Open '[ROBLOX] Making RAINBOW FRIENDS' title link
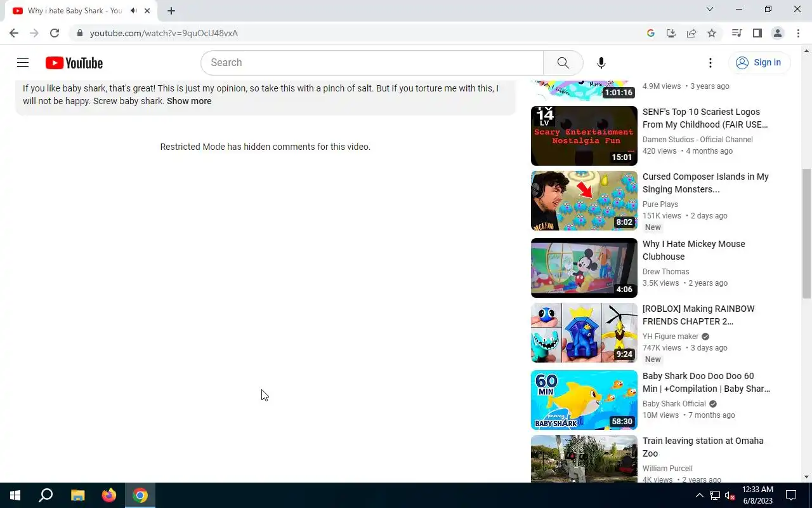 (x=698, y=315)
